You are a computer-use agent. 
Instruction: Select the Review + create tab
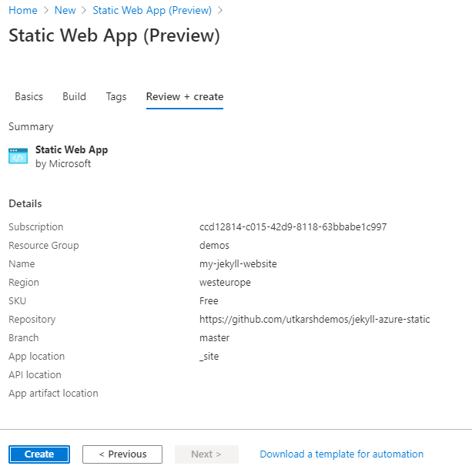(x=185, y=97)
